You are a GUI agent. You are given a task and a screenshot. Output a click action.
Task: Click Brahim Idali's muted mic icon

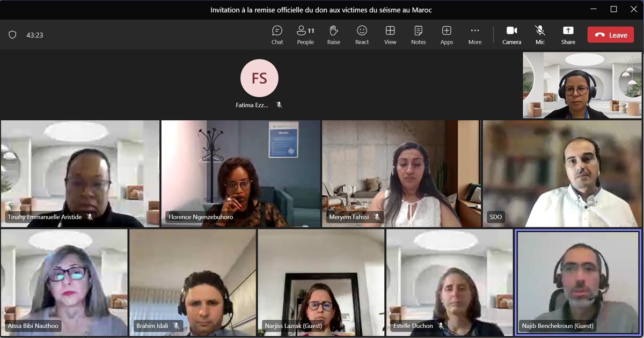point(177,326)
